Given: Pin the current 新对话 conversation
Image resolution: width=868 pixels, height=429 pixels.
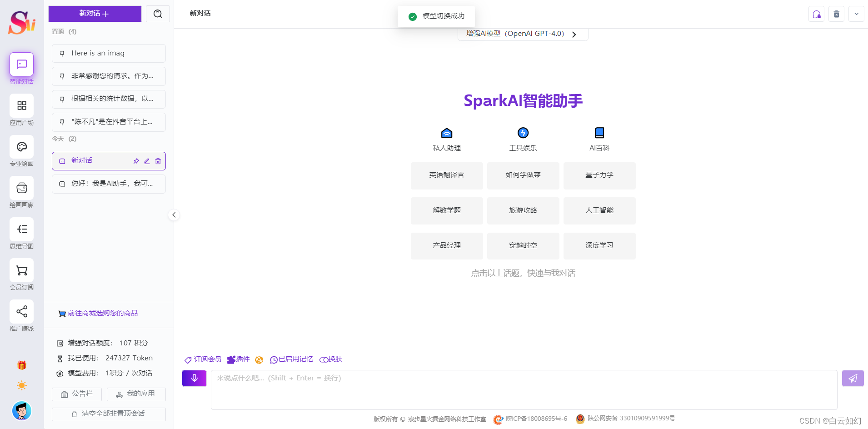Looking at the screenshot, I should point(136,161).
